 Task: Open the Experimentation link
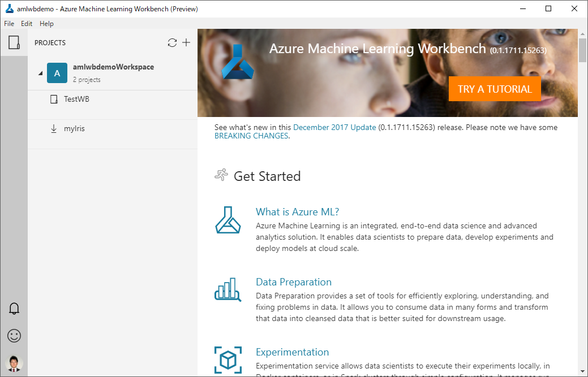point(292,352)
